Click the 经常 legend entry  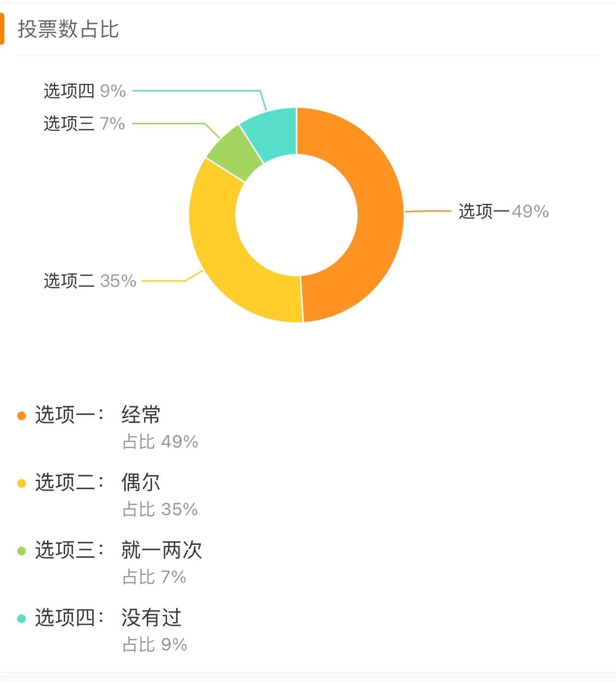tap(141, 415)
